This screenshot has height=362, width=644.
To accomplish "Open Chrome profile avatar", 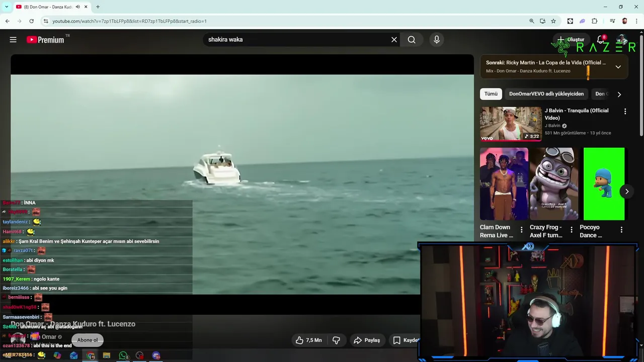I will click(624, 21).
